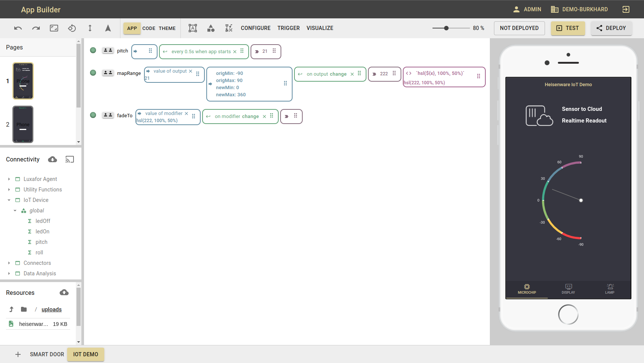This screenshot has height=363, width=644.
Task: Click the shapes icon in toolbar
Action: pos(211,28)
